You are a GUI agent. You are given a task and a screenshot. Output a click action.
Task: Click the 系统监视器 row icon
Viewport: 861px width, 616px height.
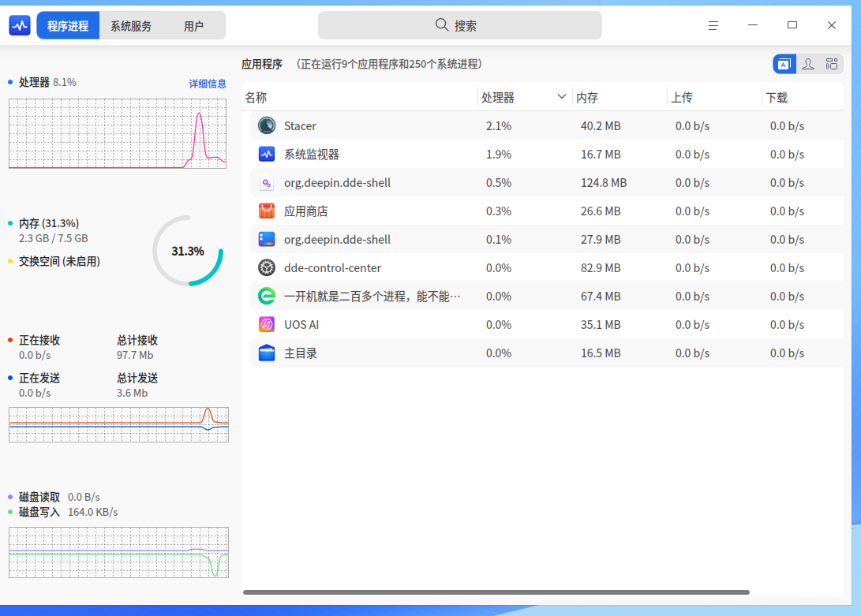coord(267,155)
